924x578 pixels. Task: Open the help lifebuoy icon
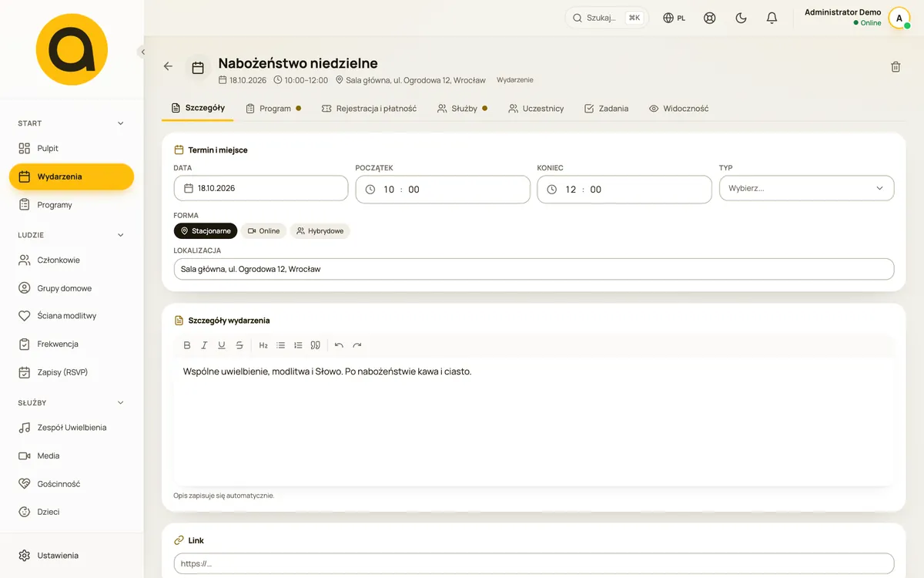[x=710, y=18]
